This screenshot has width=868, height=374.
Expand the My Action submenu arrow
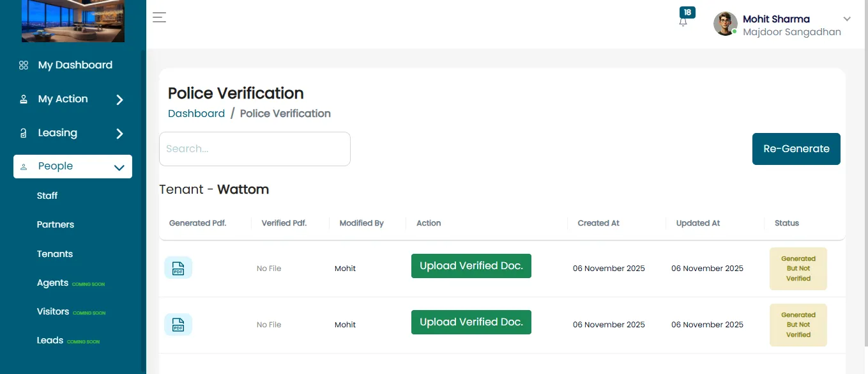coord(119,100)
